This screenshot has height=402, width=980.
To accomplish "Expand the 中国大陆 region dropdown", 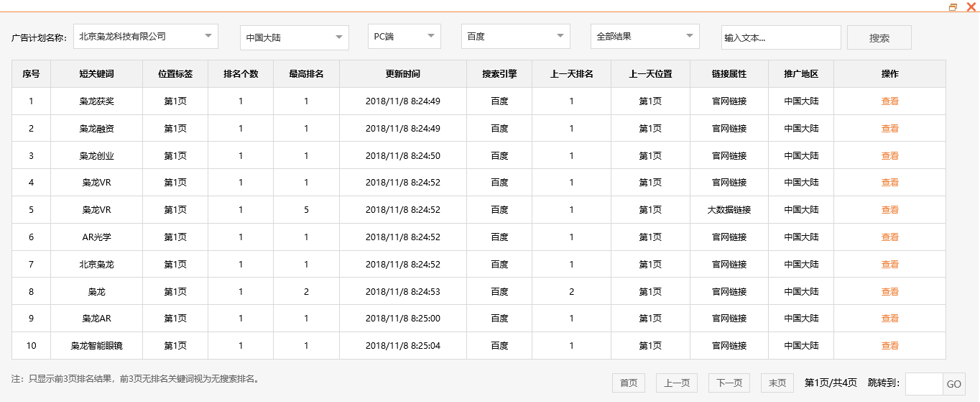I will 295,37.
